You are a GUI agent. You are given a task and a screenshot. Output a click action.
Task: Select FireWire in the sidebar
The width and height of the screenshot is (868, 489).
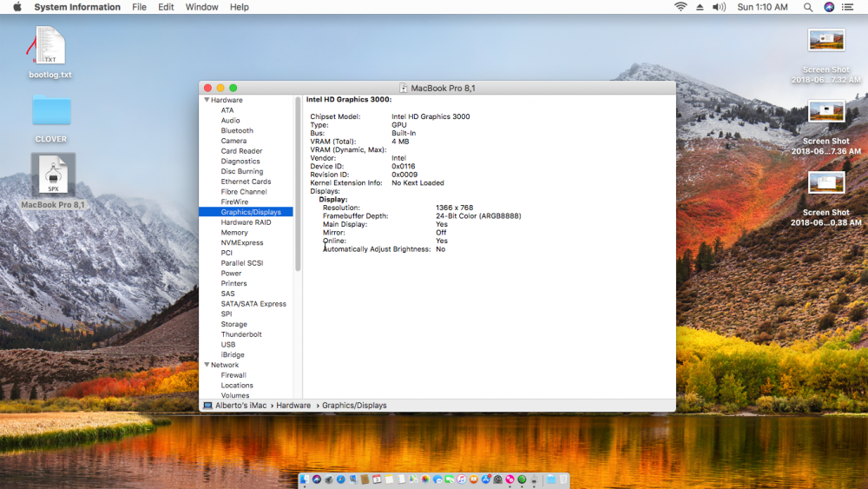234,202
